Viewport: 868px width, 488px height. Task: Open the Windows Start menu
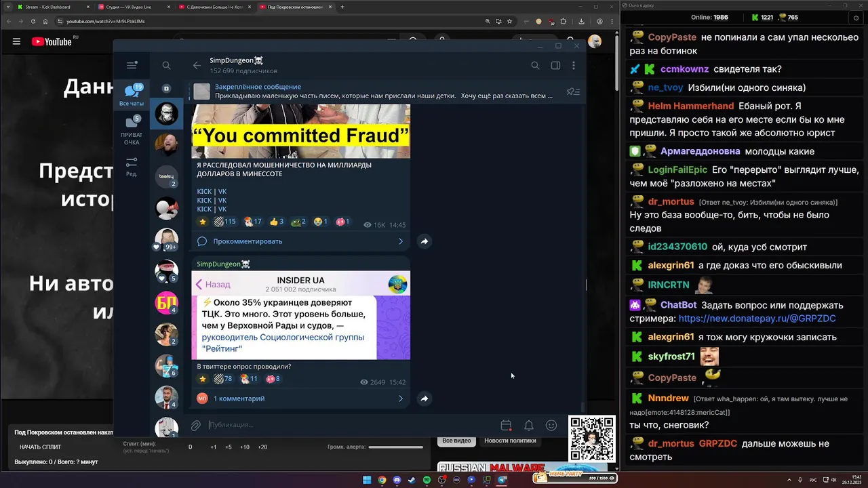tap(367, 480)
